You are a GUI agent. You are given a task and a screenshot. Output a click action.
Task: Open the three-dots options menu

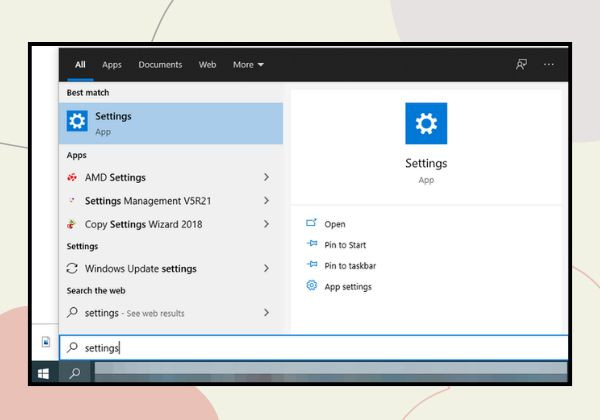(549, 64)
